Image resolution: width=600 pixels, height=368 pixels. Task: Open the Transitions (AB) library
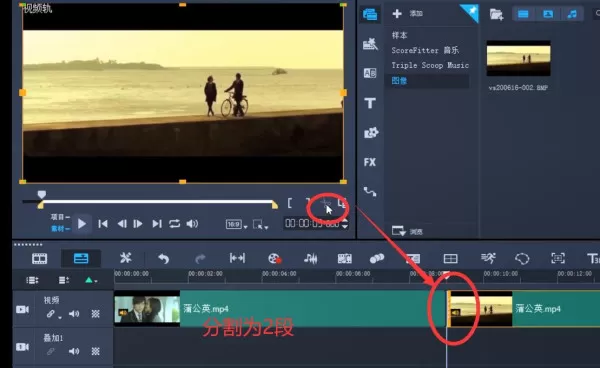[370, 73]
